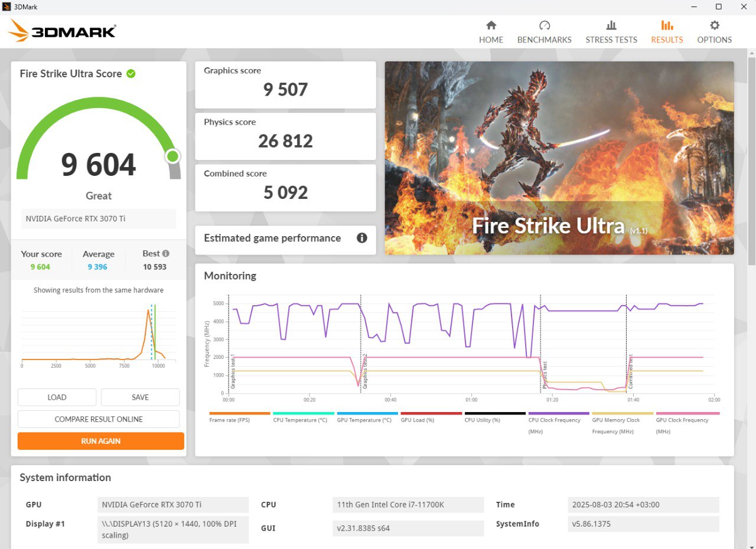This screenshot has width=756, height=549.
Task: Click the Display #1 value field
Action: coord(173,530)
